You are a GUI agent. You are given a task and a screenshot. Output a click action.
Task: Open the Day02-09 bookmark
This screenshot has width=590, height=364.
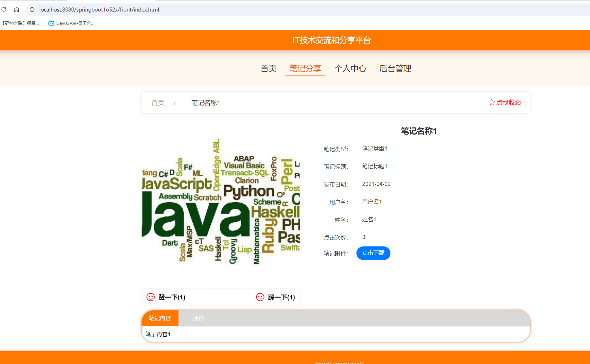point(72,23)
